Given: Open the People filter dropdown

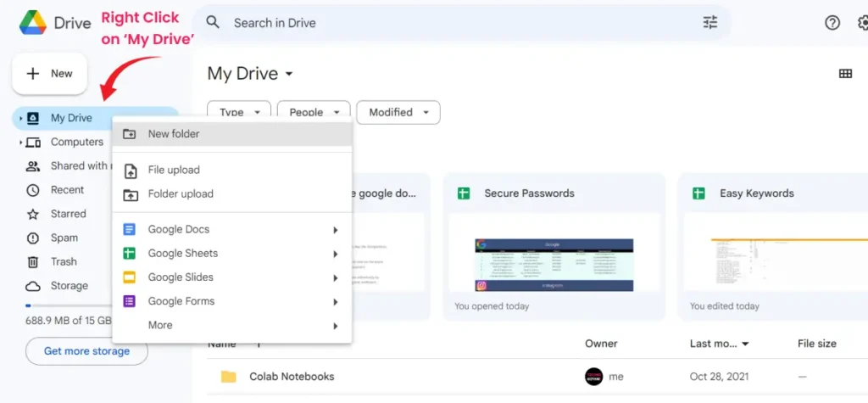Looking at the screenshot, I should coord(314,112).
